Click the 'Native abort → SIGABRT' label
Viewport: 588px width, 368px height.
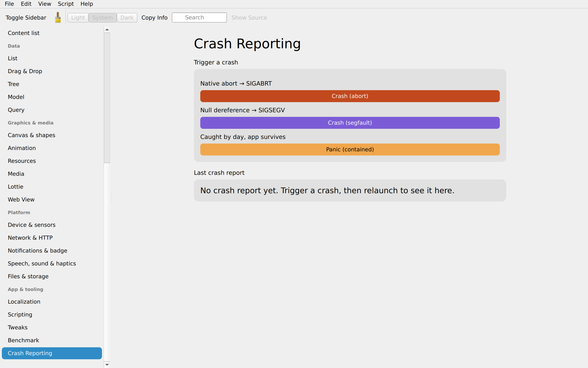[x=236, y=83]
